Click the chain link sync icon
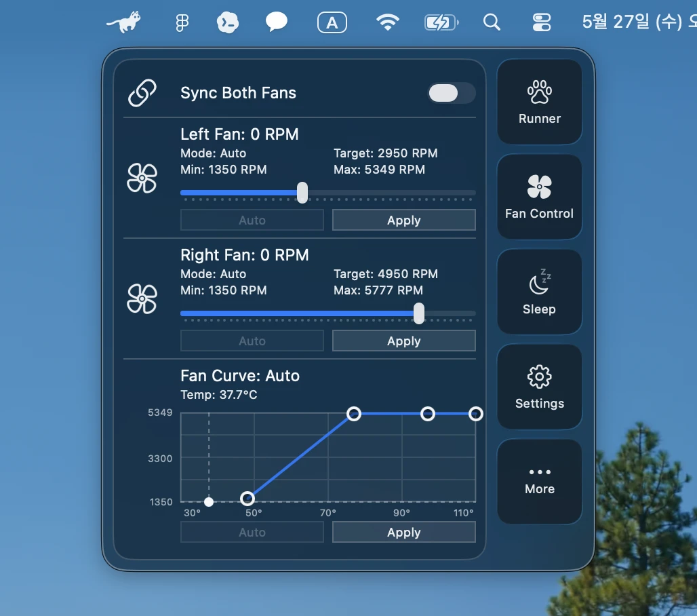This screenshot has height=616, width=697. (x=142, y=93)
